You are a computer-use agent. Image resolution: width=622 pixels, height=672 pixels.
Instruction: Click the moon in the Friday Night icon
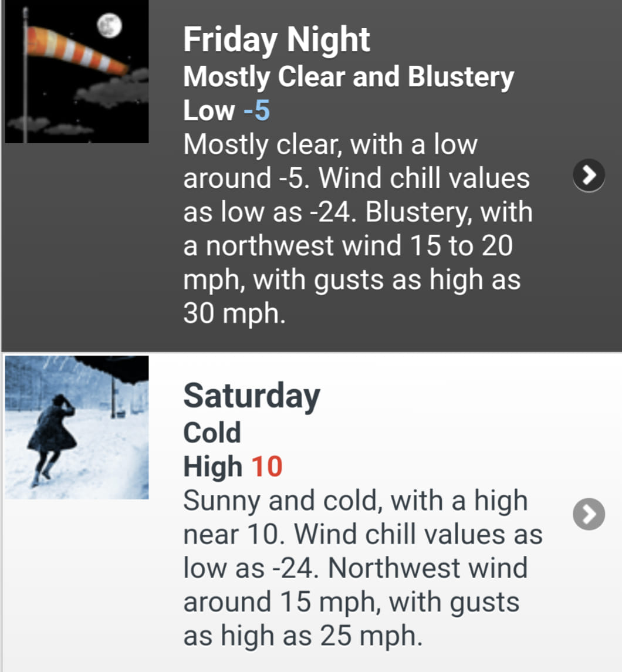[x=109, y=26]
